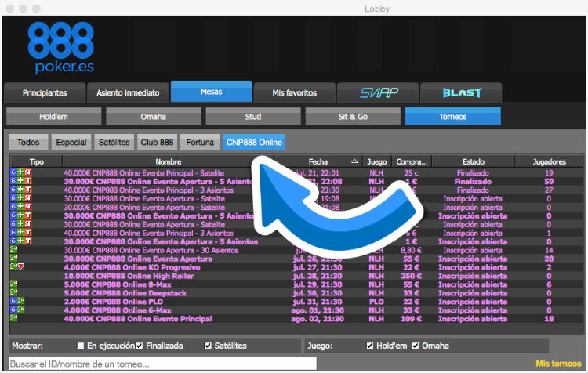The width and height of the screenshot is (588, 373).
Task: Click blue 6 icon in Online 6-Max row
Action: point(13,310)
